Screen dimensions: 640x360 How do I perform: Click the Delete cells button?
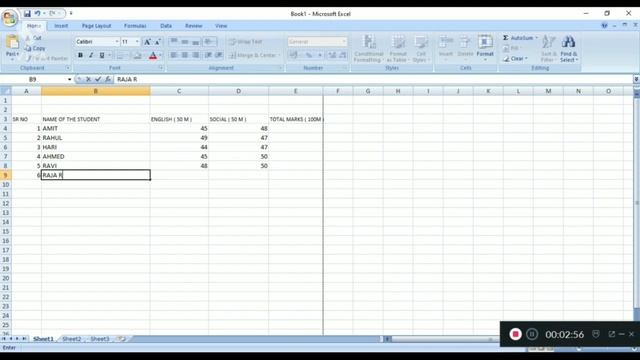(x=465, y=47)
